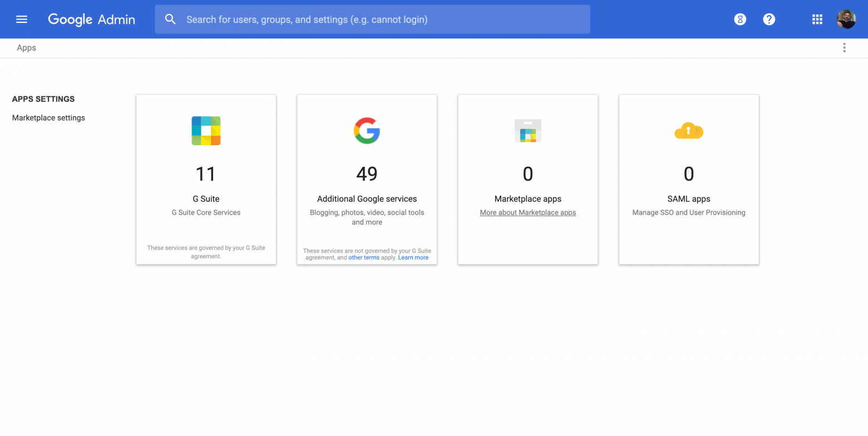Screen dimensions: 868x436
Task: Click the SAML apps cloud icon
Action: click(x=688, y=130)
